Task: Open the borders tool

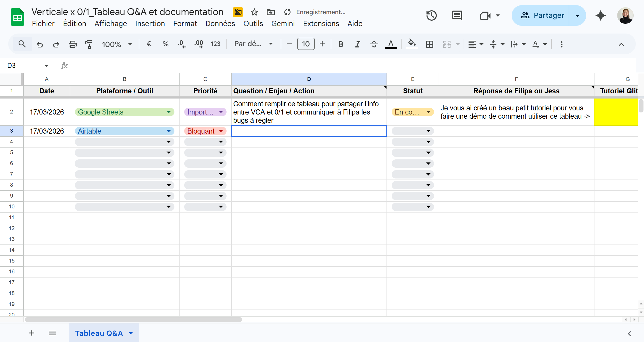Action: point(429,44)
